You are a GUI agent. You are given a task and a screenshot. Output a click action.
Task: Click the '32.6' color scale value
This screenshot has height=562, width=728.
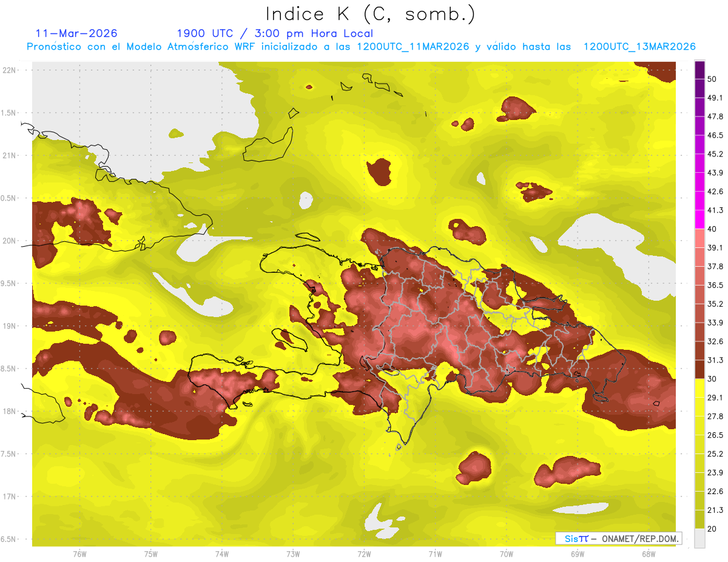coord(715,341)
